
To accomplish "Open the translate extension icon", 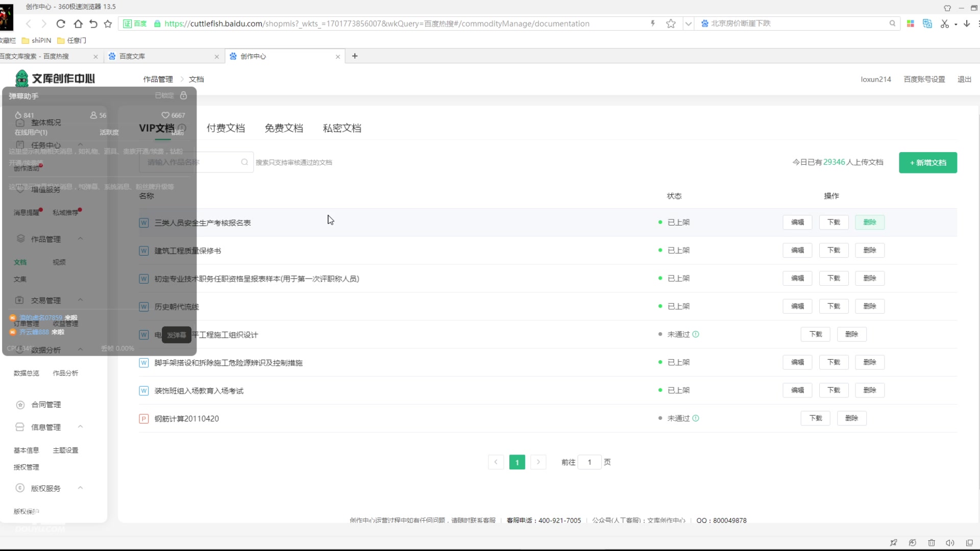I will pyautogui.click(x=927, y=23).
